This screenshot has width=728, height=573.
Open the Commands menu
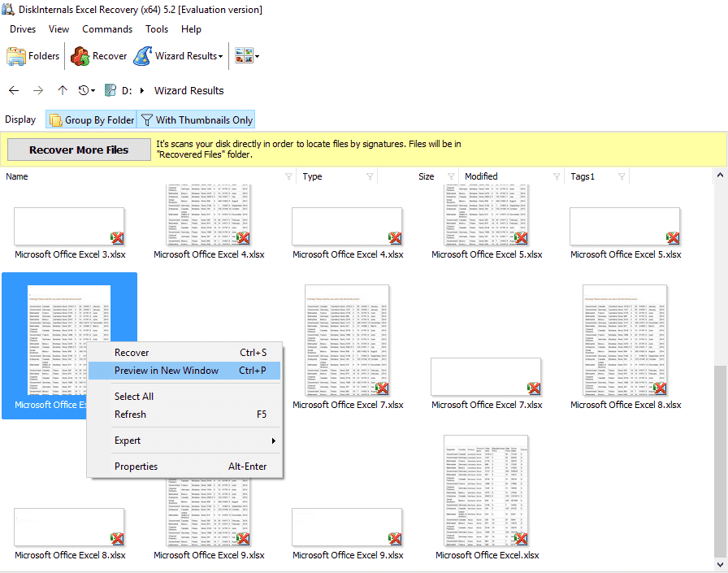[x=107, y=29]
